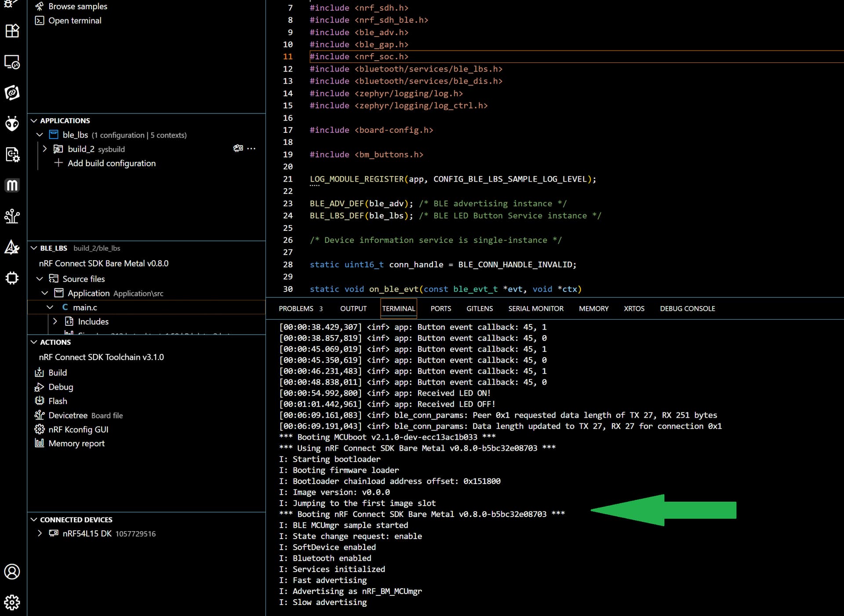Click line number 11 in editor gutter

click(288, 56)
